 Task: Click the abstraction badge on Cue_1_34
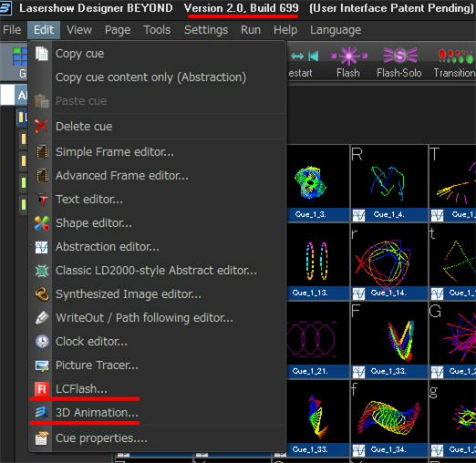pos(358,450)
